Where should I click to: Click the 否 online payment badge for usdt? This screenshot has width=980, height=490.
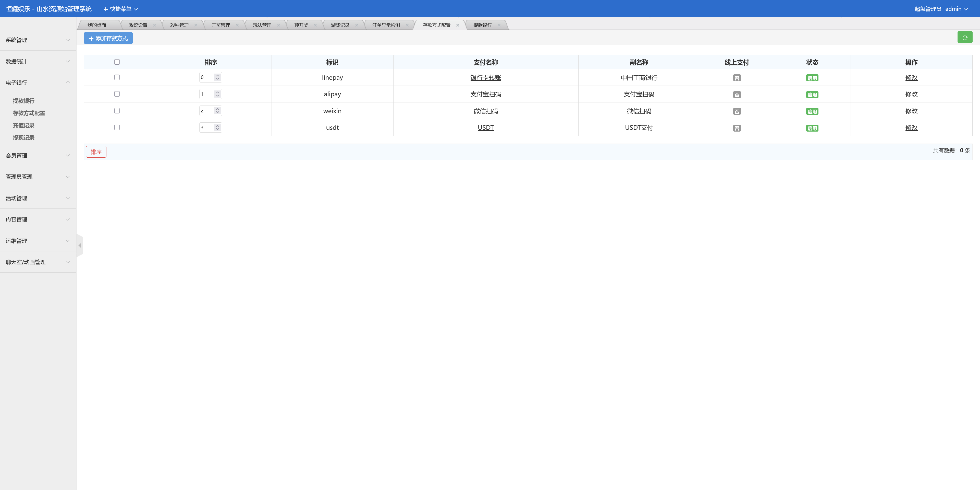tap(737, 128)
